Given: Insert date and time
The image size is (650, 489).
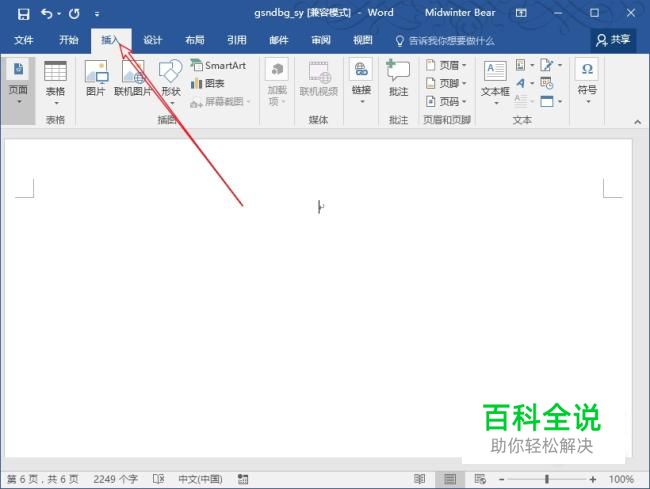Looking at the screenshot, I should (x=547, y=83).
